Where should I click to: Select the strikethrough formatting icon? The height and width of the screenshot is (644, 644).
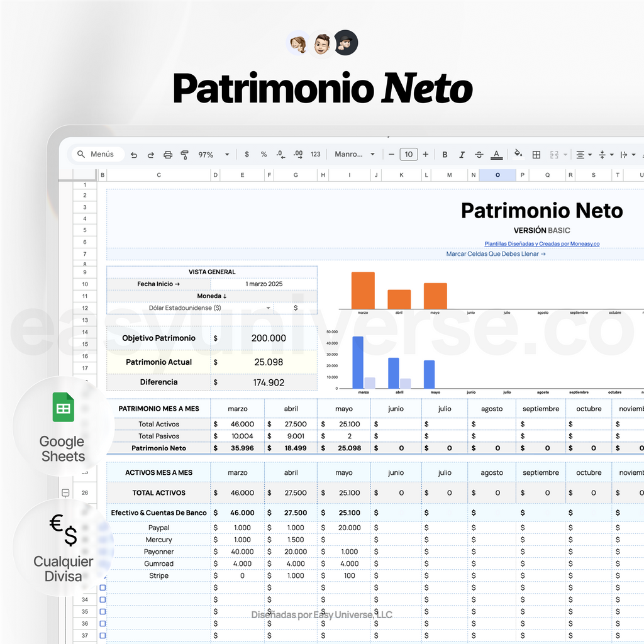(x=479, y=154)
